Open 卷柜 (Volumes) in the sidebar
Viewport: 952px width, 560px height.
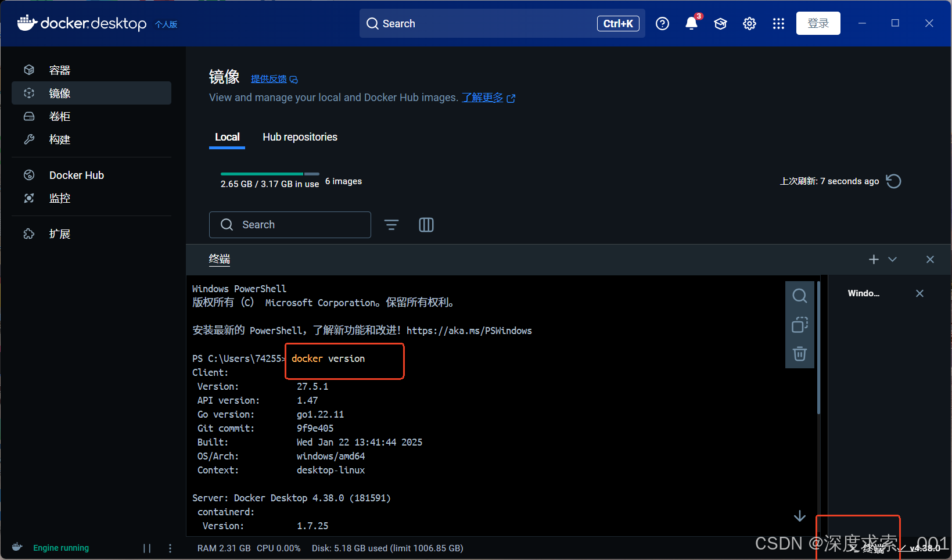(x=91, y=116)
